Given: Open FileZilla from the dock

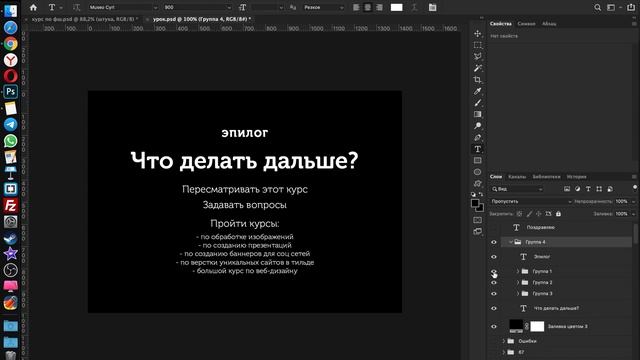Looking at the screenshot, I should (x=11, y=205).
